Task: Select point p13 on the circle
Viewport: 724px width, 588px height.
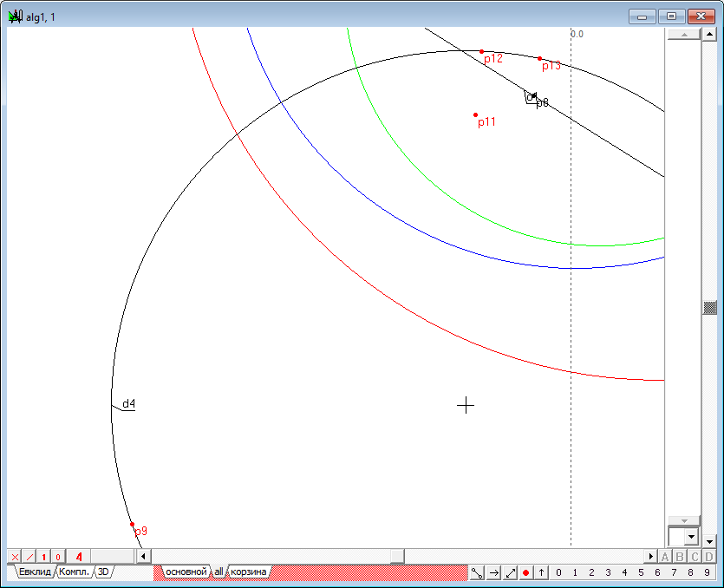Action: click(540, 59)
